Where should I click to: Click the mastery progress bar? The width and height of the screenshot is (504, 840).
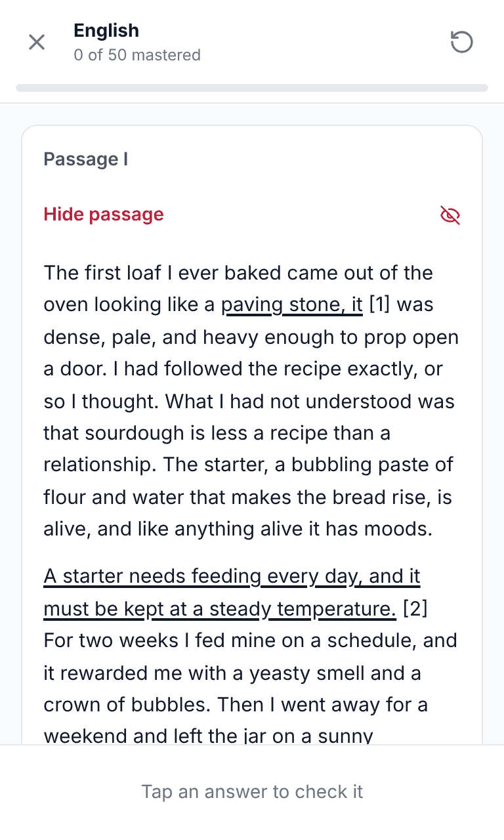(252, 87)
